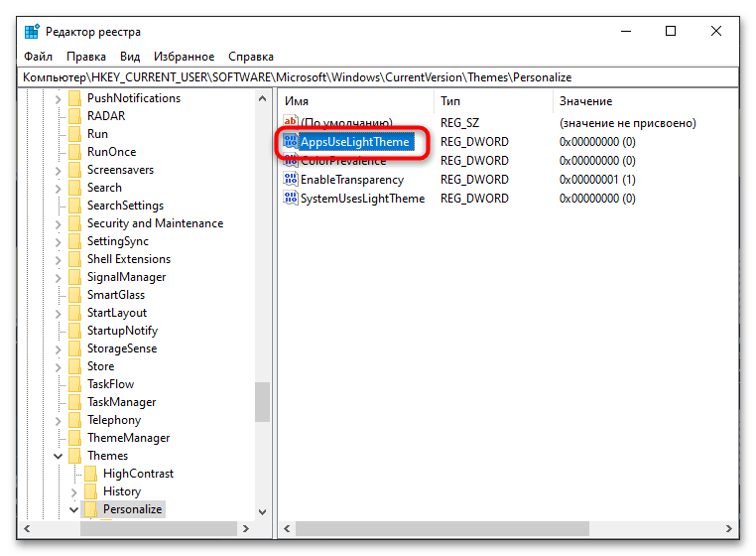Image resolution: width=756 pixels, height=556 pixels.
Task: Collapse the Personalize key
Action: click(x=74, y=509)
